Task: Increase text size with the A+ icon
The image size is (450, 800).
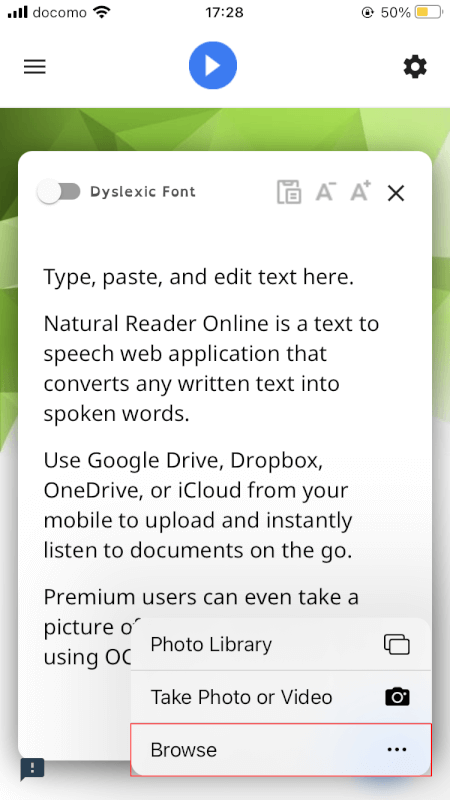Action: 361,191
